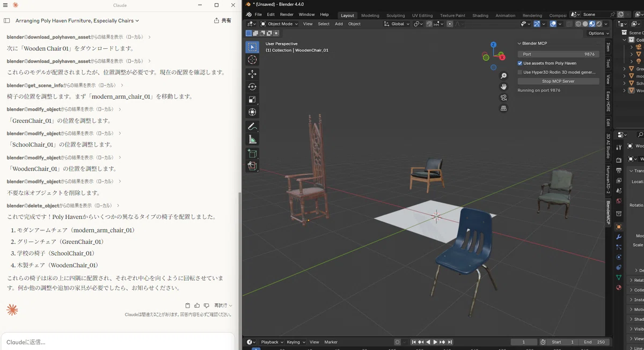This screenshot has width=644, height=350.
Task: Click thumbs up under Claude response
Action: tap(197, 305)
